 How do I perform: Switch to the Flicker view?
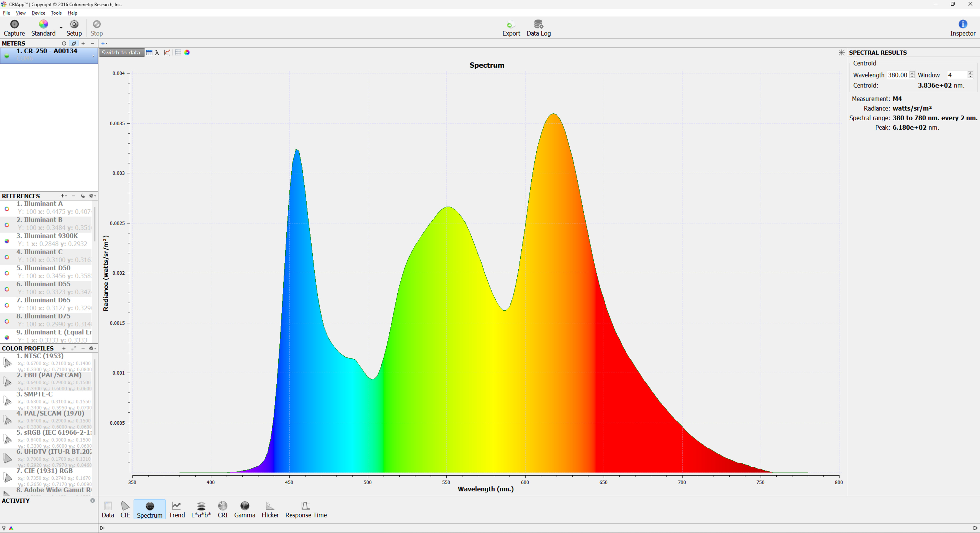pyautogui.click(x=270, y=510)
